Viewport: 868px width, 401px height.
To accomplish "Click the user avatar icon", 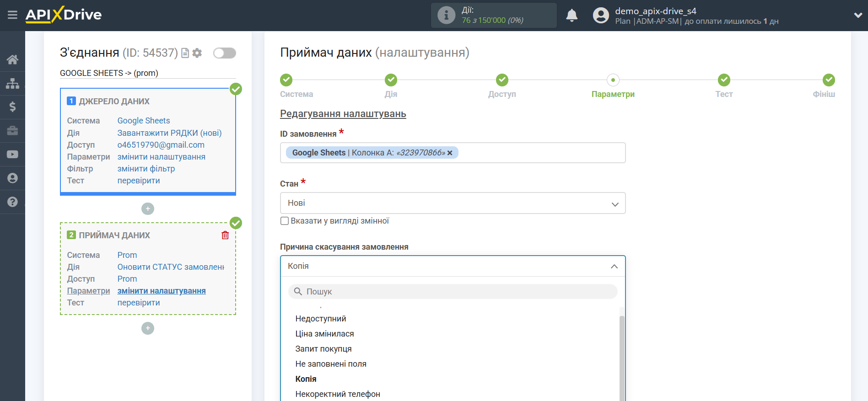I will [601, 16].
